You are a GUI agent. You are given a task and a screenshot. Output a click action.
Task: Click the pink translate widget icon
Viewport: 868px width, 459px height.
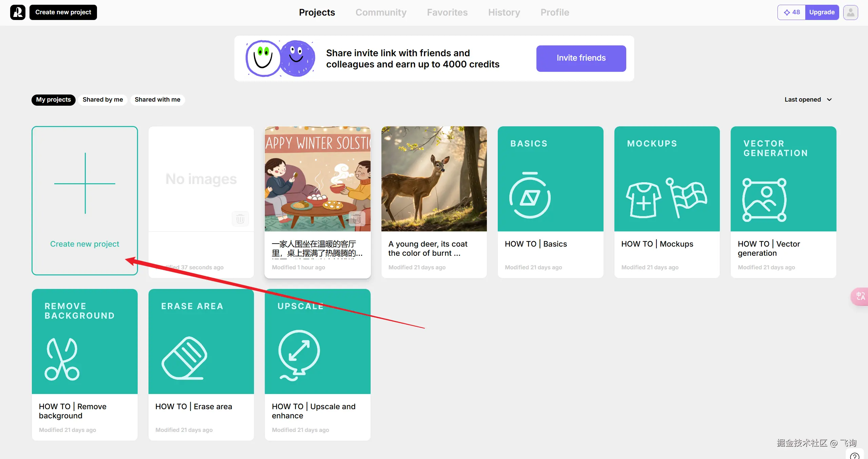[861, 296]
